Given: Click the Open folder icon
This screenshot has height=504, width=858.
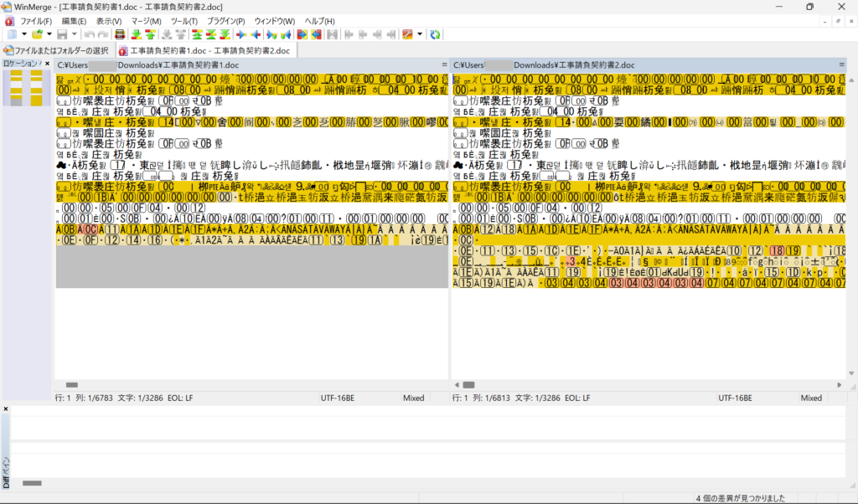Looking at the screenshot, I should click(x=37, y=34).
